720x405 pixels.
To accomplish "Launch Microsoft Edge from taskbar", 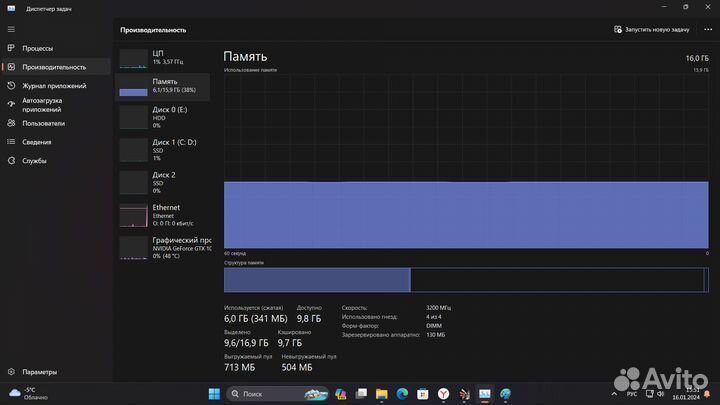I will 402,394.
